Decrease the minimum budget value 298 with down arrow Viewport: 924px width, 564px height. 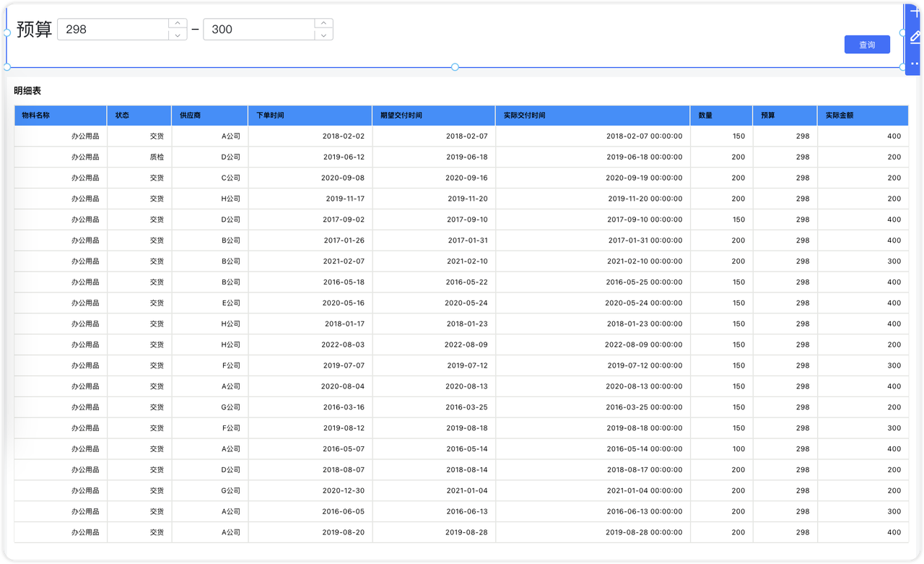point(178,35)
